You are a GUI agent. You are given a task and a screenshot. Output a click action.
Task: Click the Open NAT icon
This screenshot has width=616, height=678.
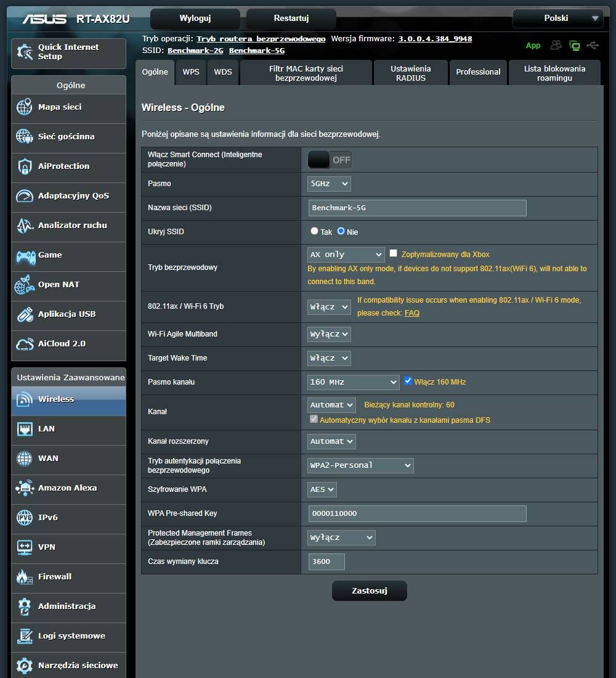coord(24,285)
